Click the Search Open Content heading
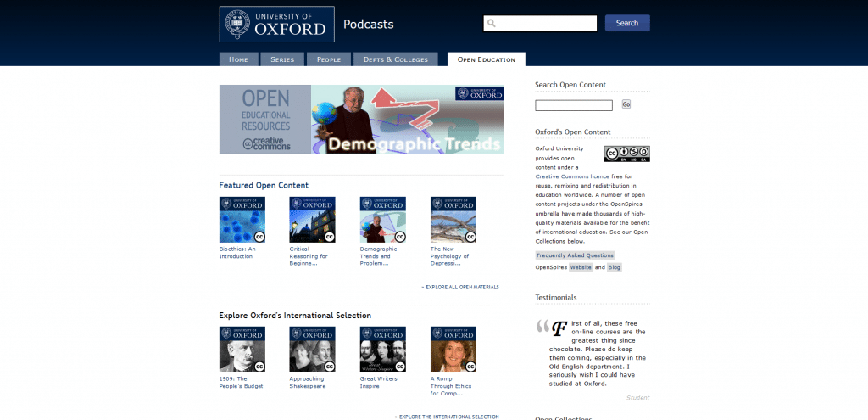The width and height of the screenshot is (868, 420). tap(570, 85)
